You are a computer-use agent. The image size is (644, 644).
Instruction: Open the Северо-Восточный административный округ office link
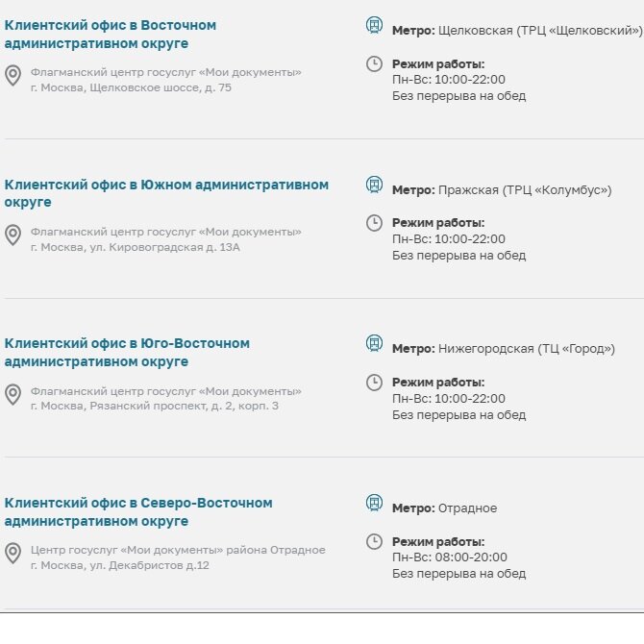138,511
